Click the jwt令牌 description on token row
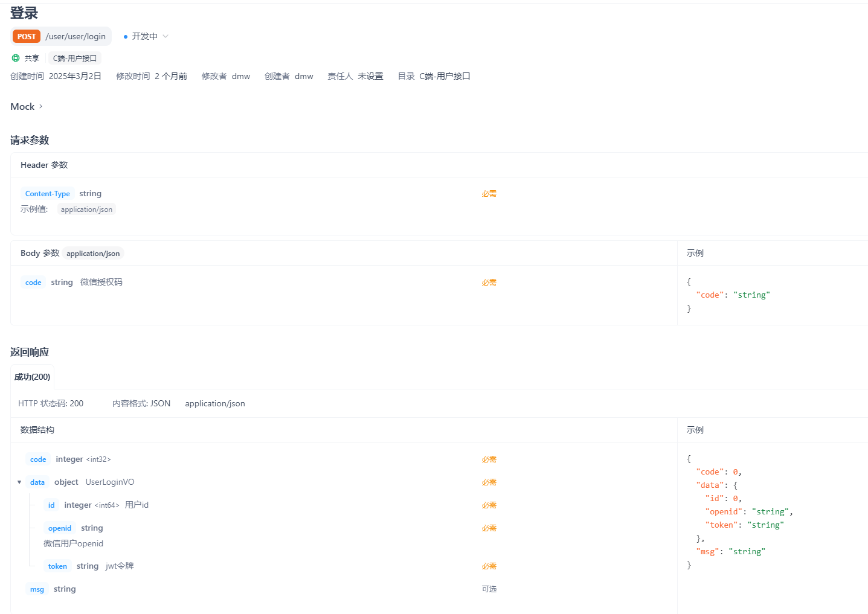This screenshot has width=868, height=614. tap(120, 566)
